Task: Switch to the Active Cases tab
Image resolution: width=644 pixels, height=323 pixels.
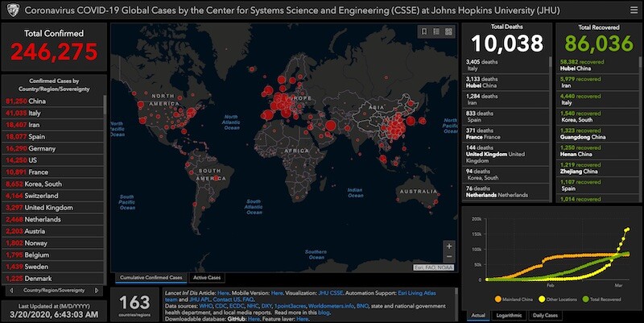Action: click(x=208, y=277)
